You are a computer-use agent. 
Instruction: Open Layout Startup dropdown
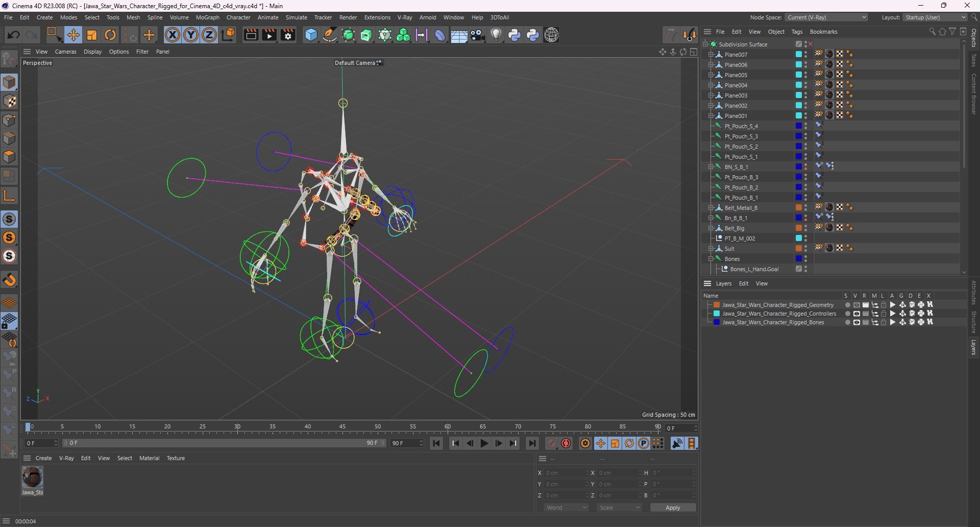click(x=935, y=17)
